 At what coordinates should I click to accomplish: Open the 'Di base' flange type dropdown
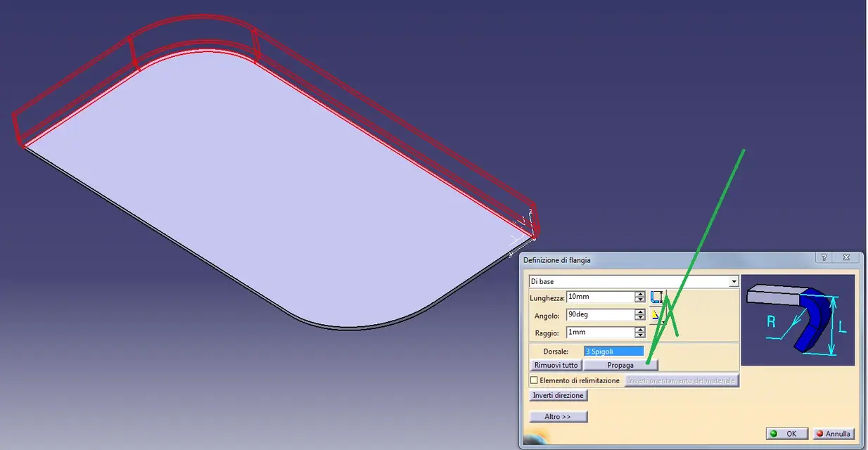click(x=634, y=281)
